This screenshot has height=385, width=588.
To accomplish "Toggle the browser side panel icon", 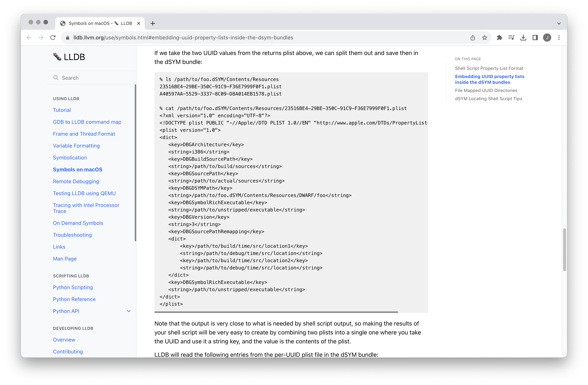I will click(x=535, y=38).
